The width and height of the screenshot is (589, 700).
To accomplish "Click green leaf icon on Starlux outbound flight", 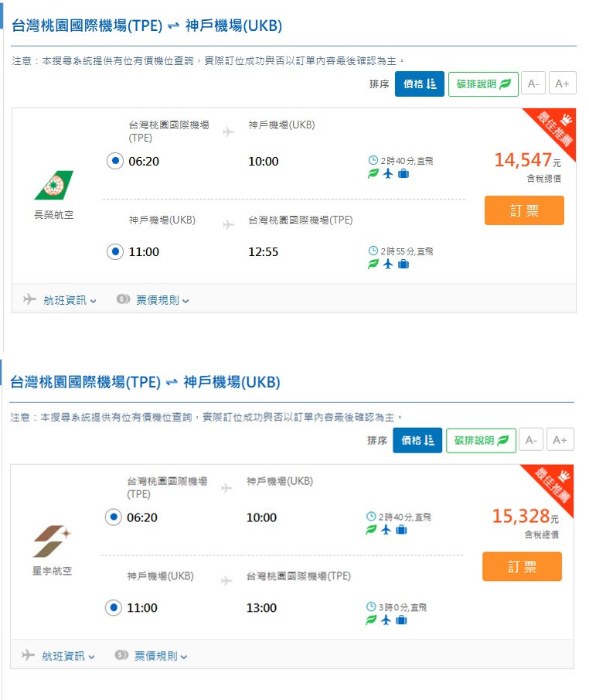I will click(x=371, y=530).
